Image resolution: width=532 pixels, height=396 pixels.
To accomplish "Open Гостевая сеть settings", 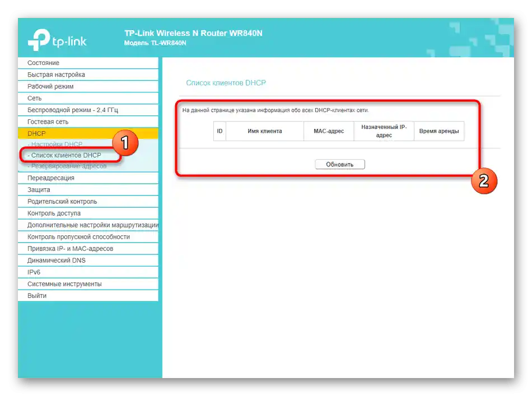I will pos(88,122).
